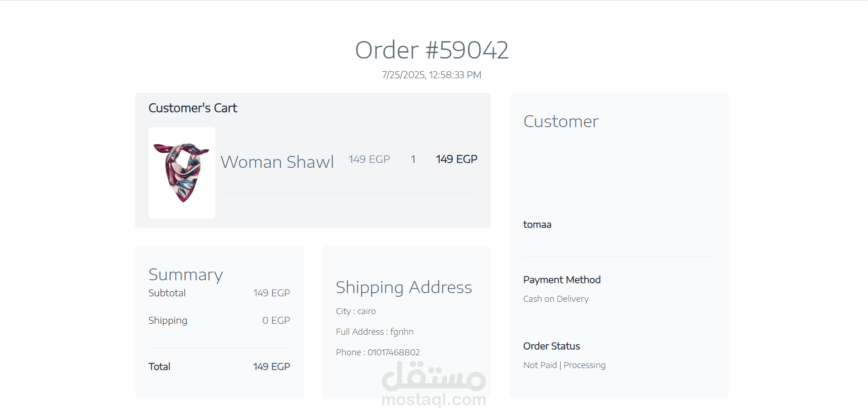Select the Subtotal amount 149 EGP
868x417 pixels.
(x=272, y=293)
